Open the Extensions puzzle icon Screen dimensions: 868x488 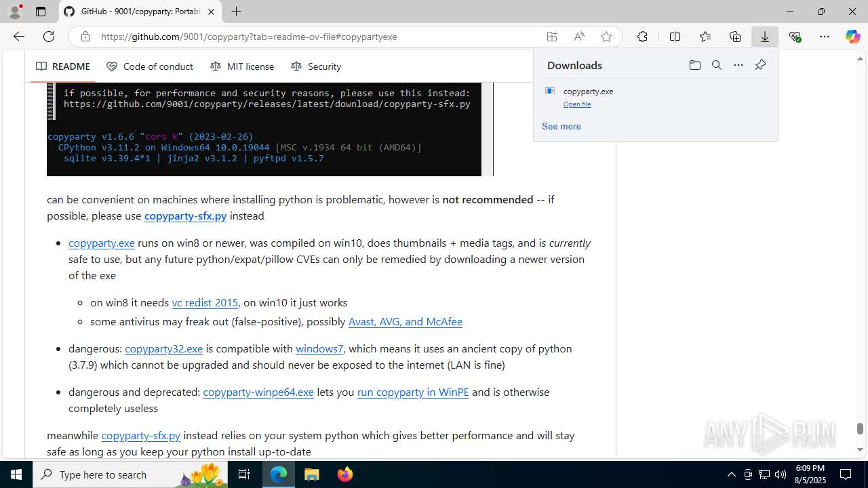(x=642, y=37)
